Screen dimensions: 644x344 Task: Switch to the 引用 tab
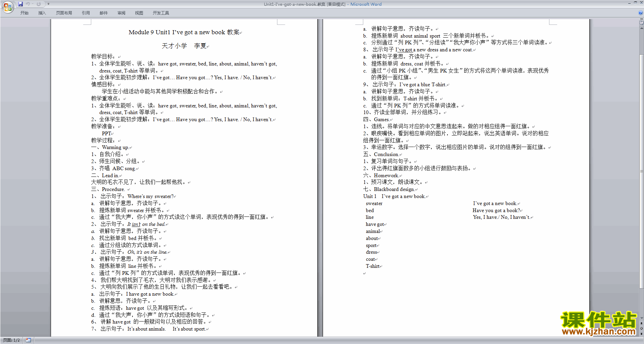[x=86, y=13]
